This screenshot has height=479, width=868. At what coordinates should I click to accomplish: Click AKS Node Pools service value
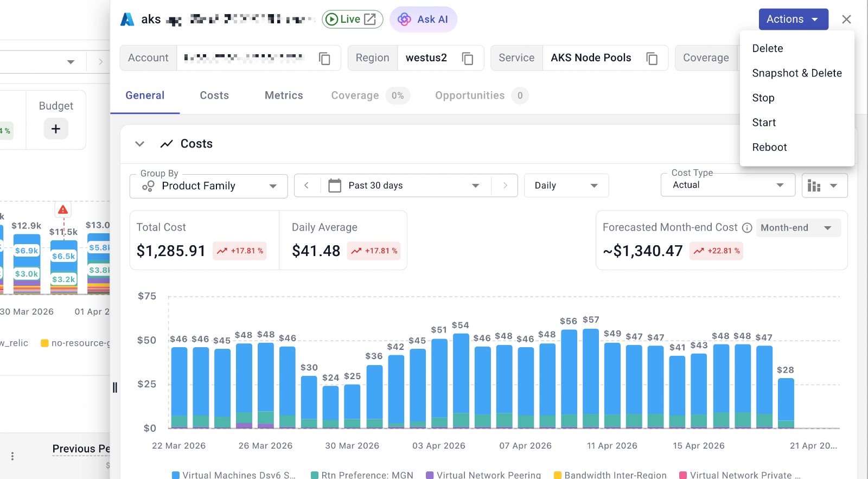(591, 58)
